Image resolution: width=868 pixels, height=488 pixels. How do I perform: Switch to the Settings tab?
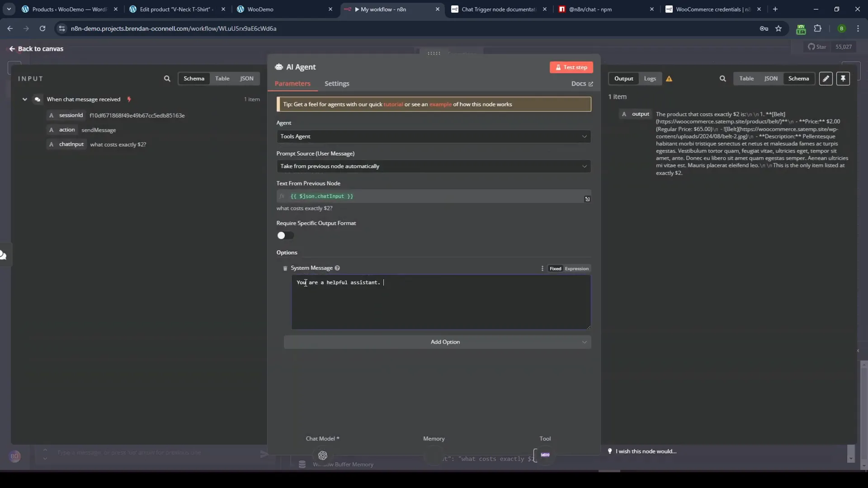pos(337,84)
